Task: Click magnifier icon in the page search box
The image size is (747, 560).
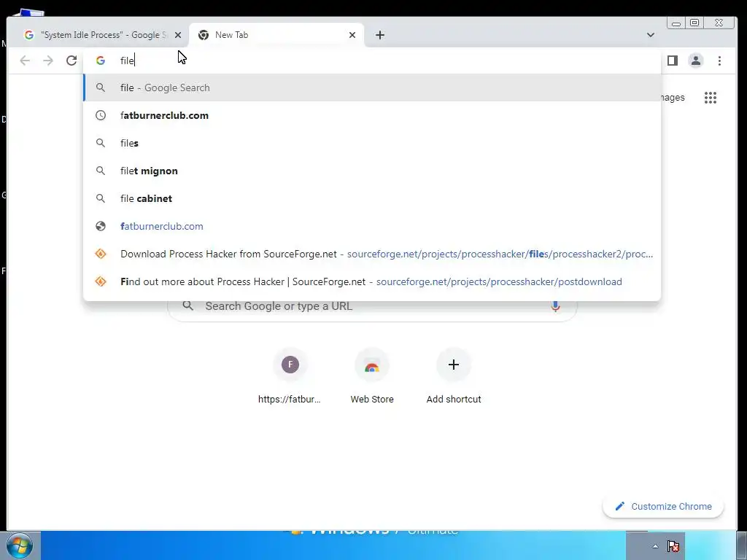Action: [x=188, y=306]
